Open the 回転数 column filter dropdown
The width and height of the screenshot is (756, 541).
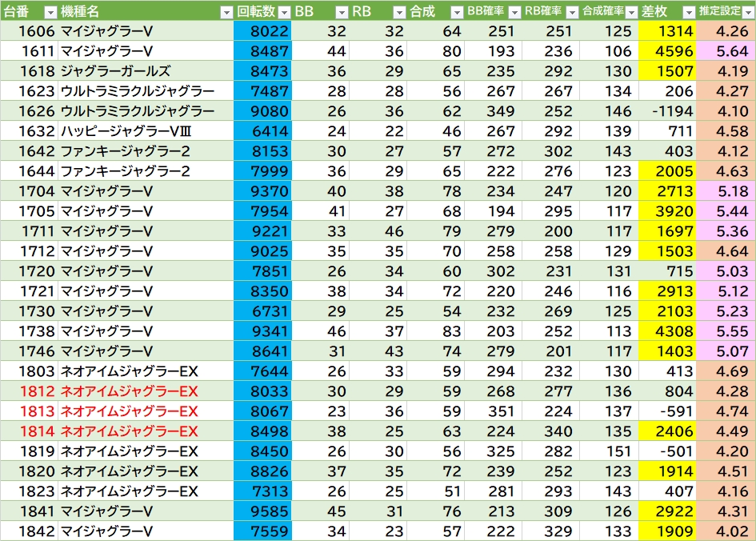(283, 12)
